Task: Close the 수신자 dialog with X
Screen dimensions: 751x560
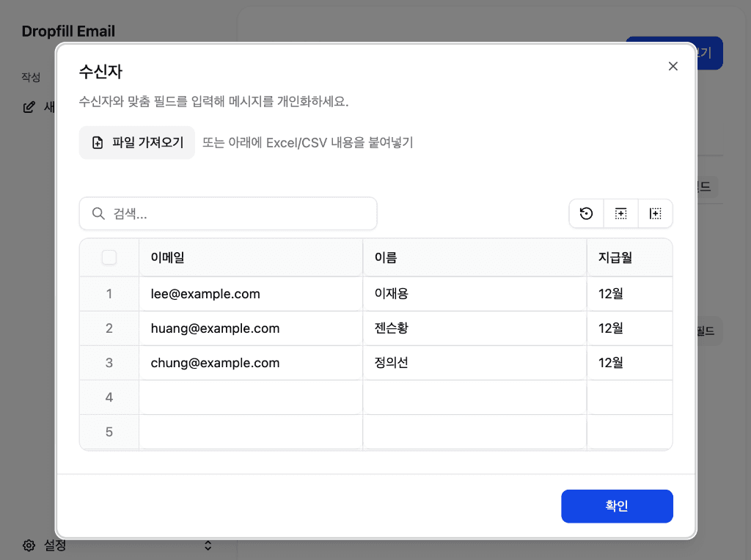Action: [673, 66]
